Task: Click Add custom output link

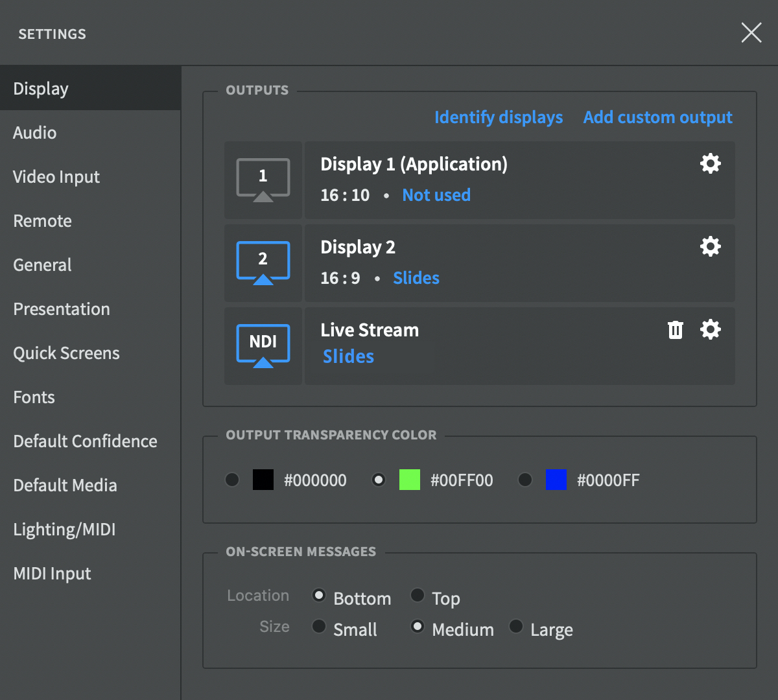Action: pyautogui.click(x=657, y=117)
